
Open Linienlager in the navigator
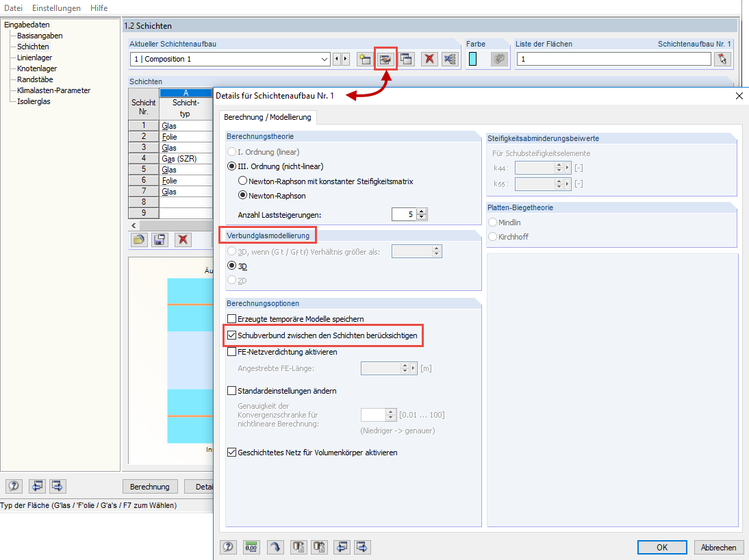tap(34, 58)
